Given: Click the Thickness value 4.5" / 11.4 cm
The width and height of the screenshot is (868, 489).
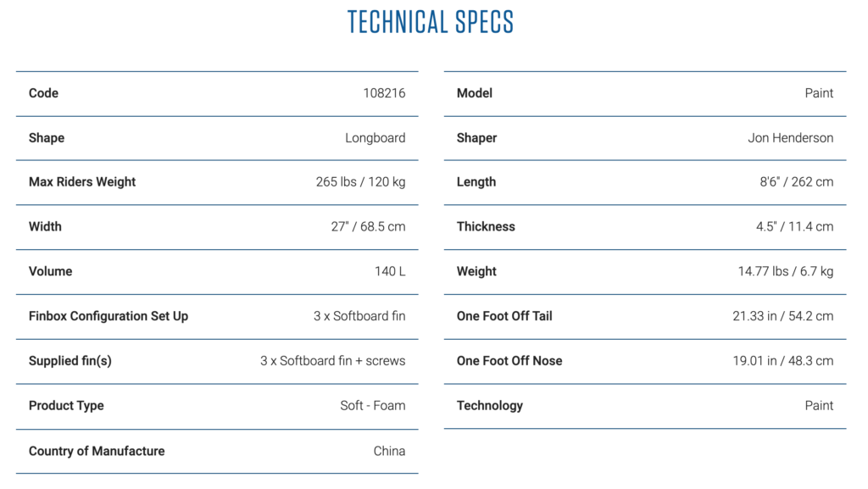Looking at the screenshot, I should coord(796,227).
